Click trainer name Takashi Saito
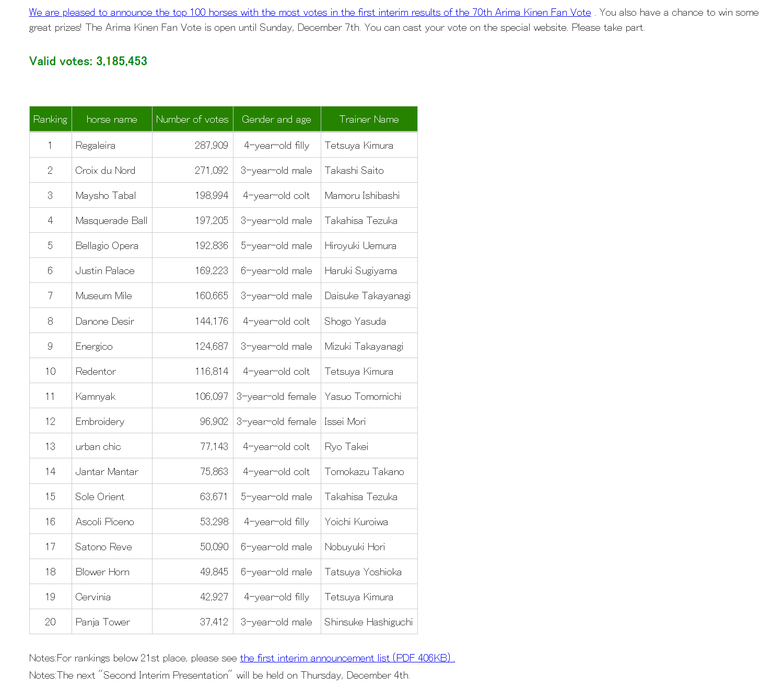 point(354,170)
